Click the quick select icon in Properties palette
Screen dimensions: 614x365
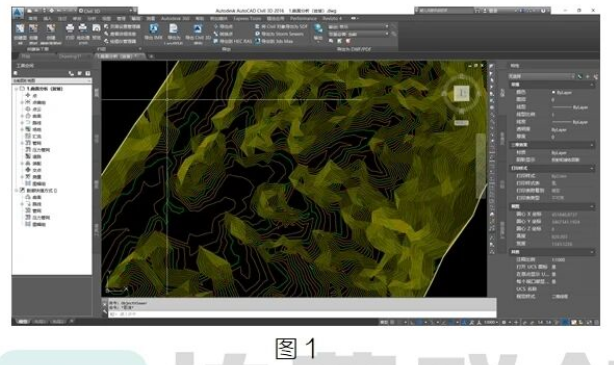pyautogui.click(x=596, y=76)
